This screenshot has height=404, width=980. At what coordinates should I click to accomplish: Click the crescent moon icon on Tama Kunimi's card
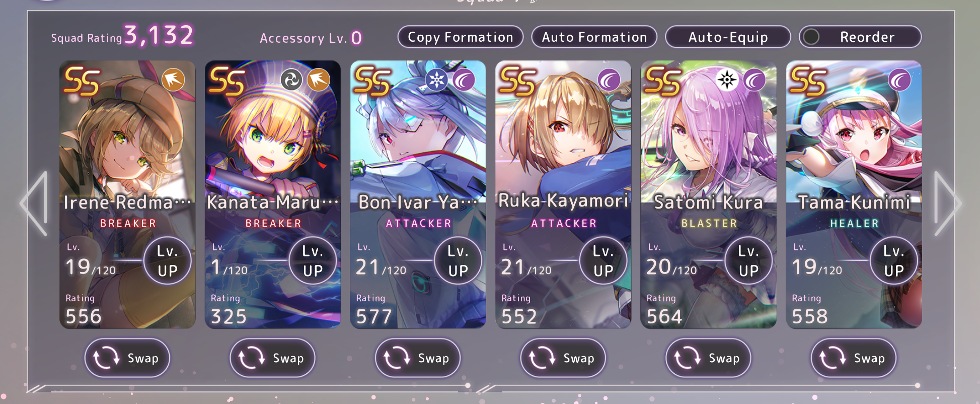[899, 80]
